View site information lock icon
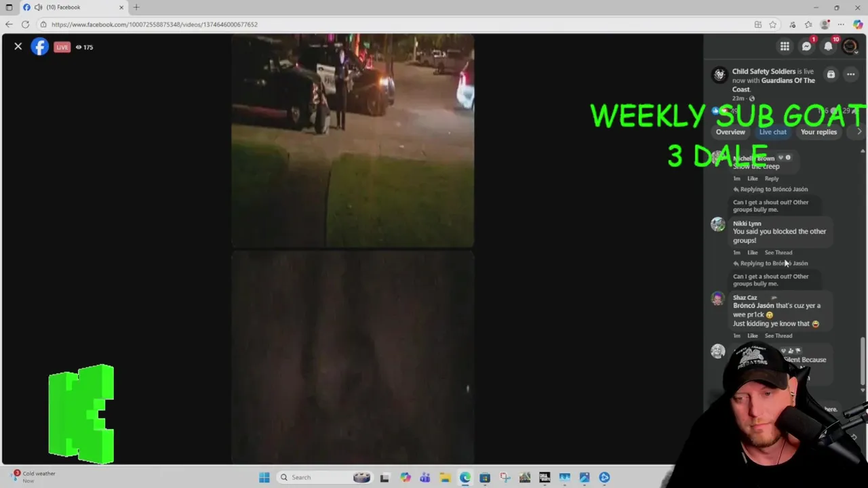 (x=43, y=24)
